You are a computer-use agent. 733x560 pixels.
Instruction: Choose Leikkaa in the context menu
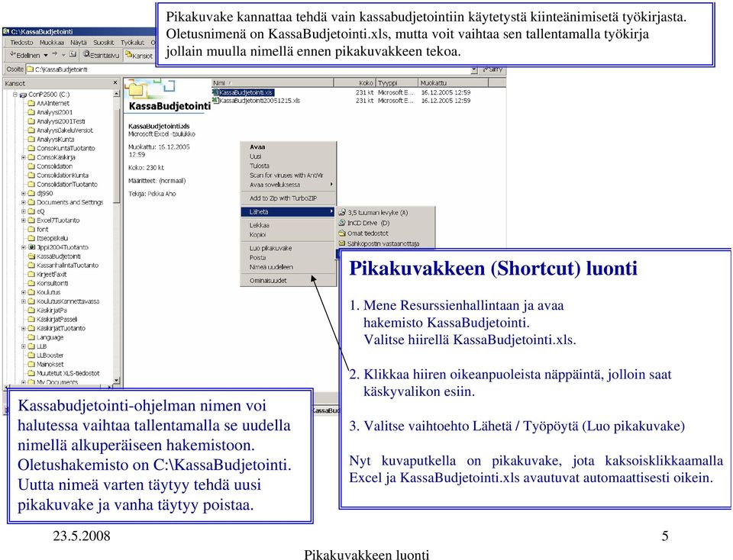tap(288, 225)
